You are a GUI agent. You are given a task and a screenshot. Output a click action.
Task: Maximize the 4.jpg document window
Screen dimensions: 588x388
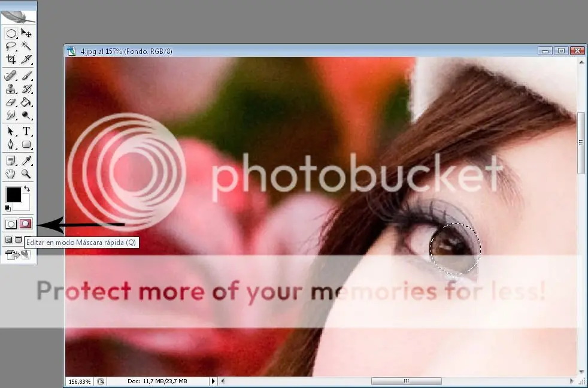point(561,51)
